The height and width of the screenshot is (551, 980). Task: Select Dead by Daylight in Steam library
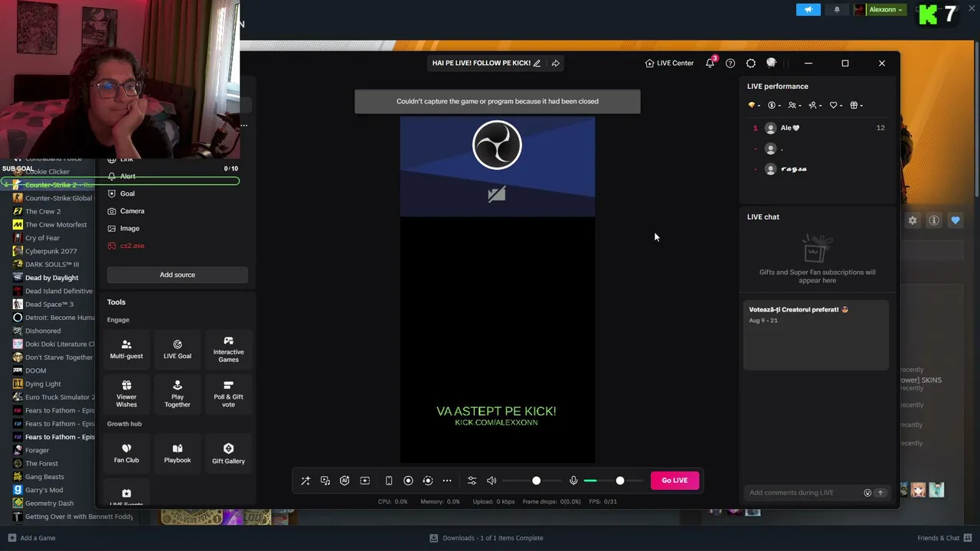51,278
